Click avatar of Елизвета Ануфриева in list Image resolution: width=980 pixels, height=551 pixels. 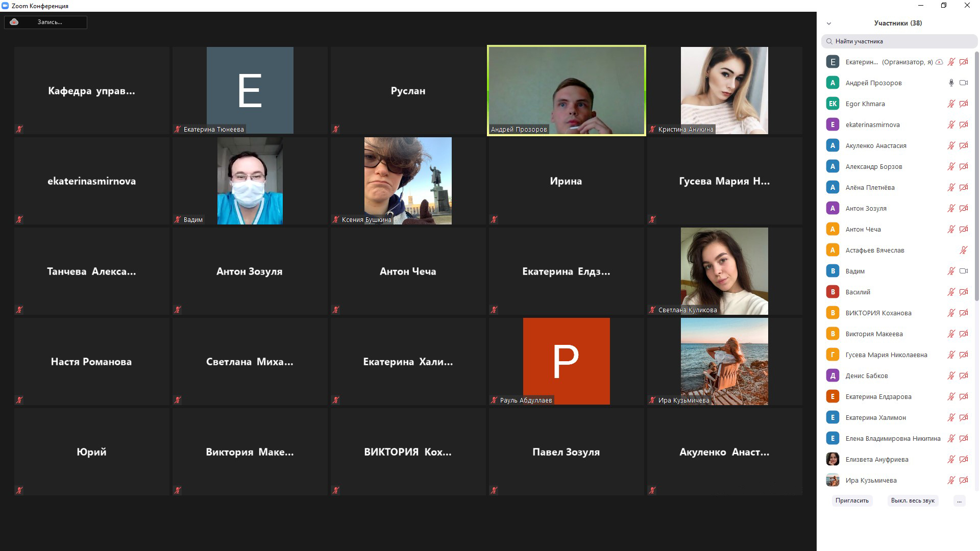[832, 459]
